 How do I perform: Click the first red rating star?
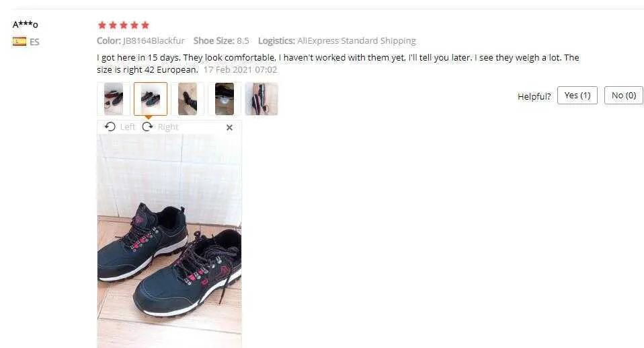coord(102,25)
